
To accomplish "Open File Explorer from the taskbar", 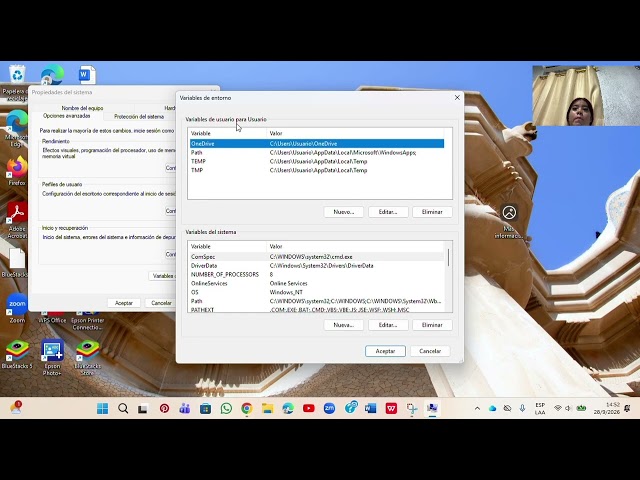I will 267,408.
